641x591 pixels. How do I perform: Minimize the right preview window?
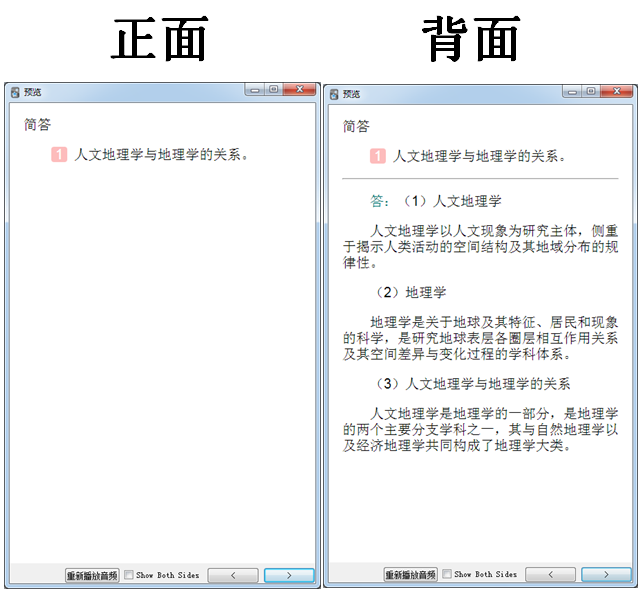pos(572,92)
